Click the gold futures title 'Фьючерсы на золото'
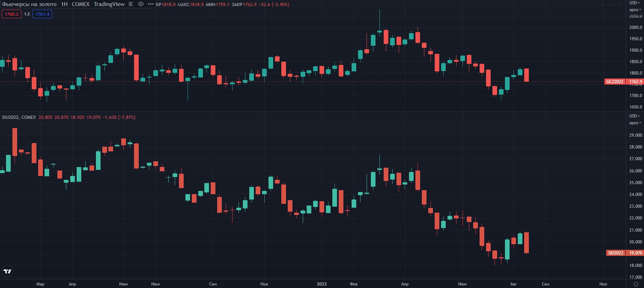 (x=29, y=4)
